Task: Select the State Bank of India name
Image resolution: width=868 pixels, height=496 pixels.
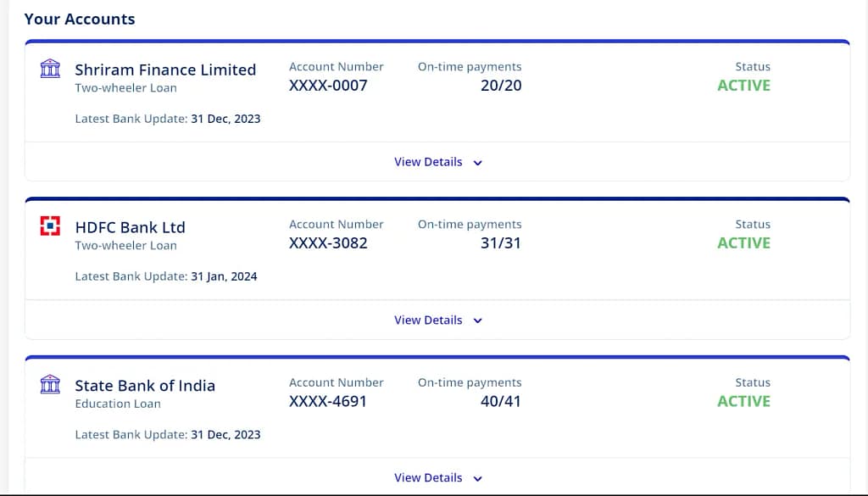Action: click(145, 386)
